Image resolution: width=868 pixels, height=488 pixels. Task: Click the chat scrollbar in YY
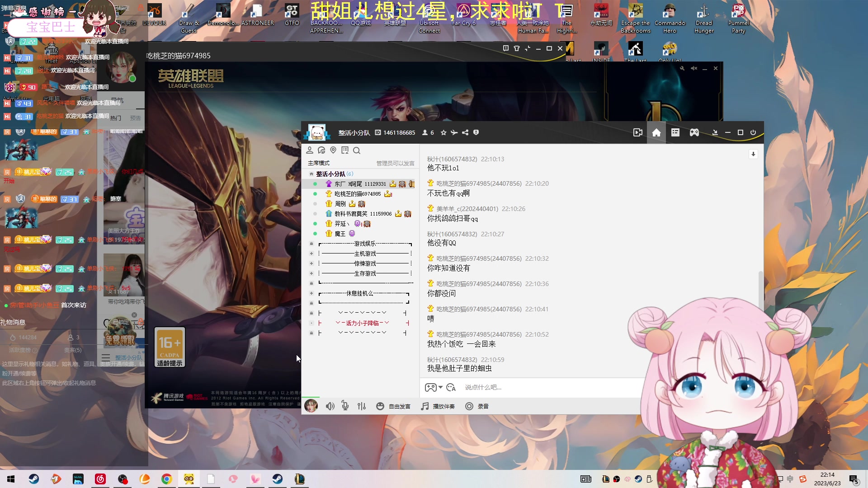(760, 289)
